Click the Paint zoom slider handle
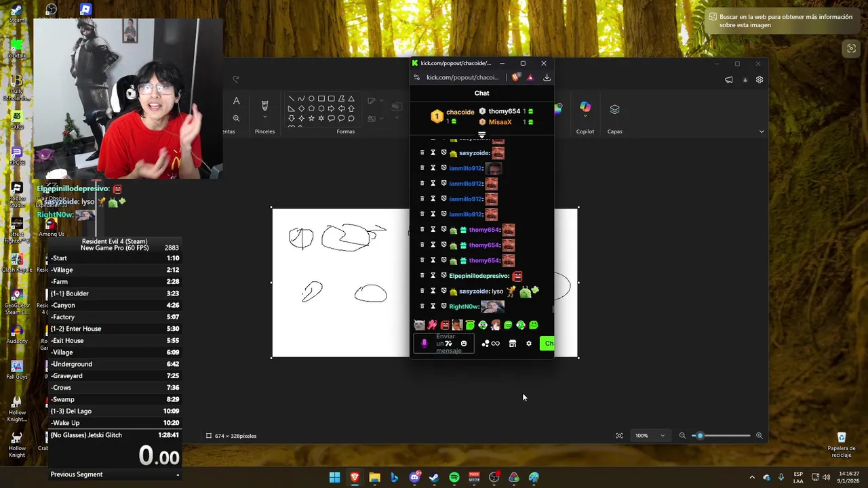This screenshot has height=488, width=868. (700, 436)
